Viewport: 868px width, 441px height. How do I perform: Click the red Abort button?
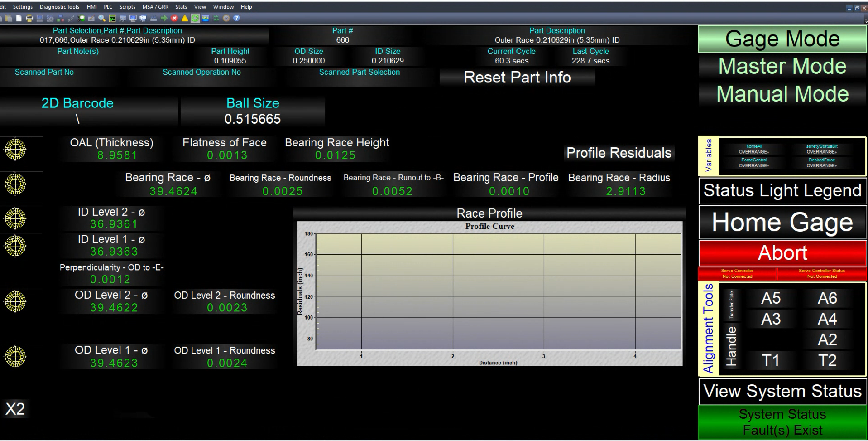pyautogui.click(x=782, y=253)
